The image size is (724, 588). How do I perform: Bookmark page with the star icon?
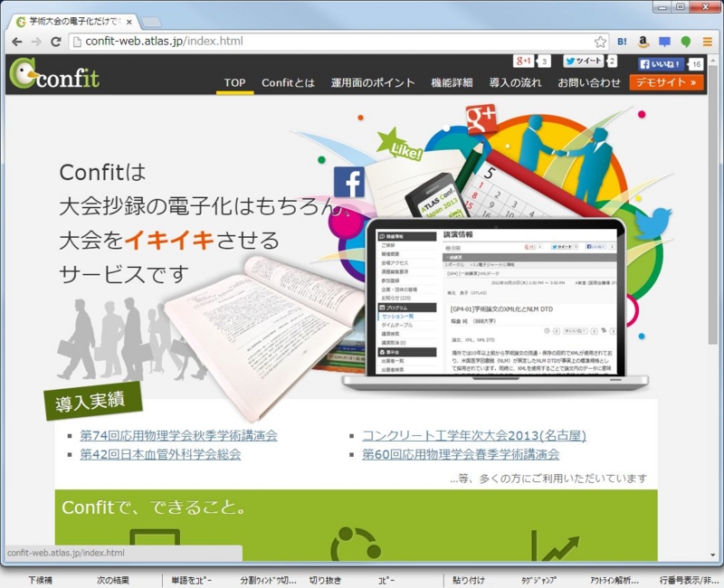tap(600, 42)
